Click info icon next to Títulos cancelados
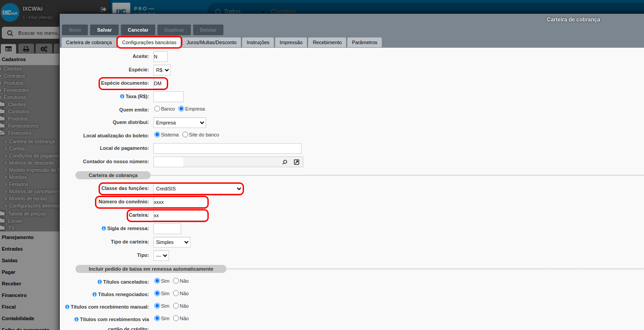 click(99, 282)
